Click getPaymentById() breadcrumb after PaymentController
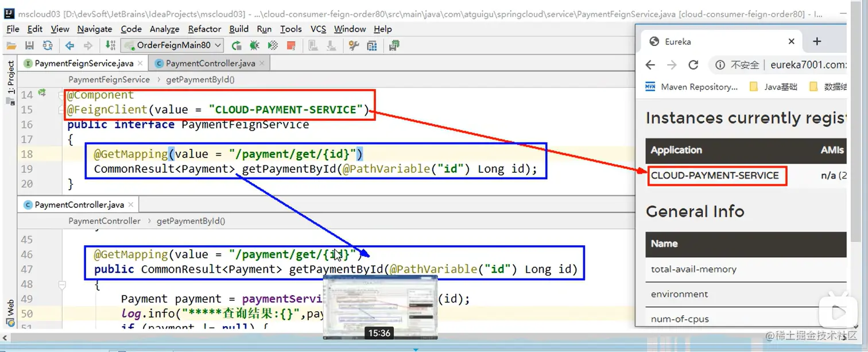Image resolution: width=868 pixels, height=352 pixels. [191, 221]
